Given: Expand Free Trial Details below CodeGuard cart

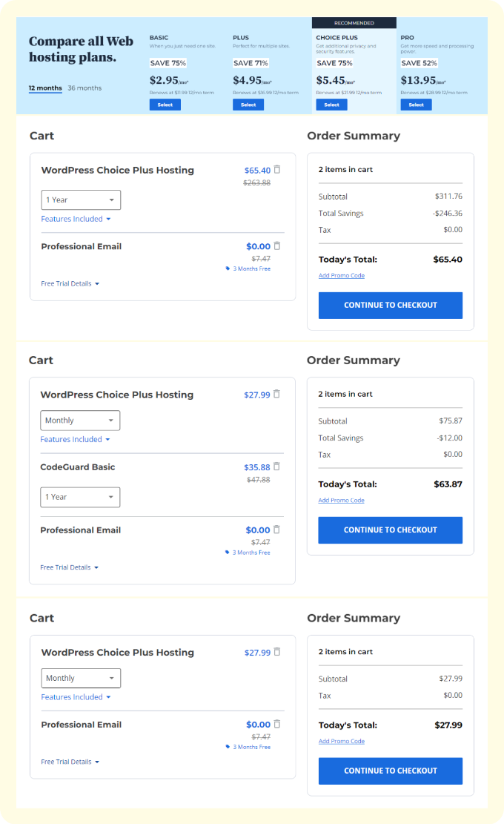Looking at the screenshot, I should tap(70, 567).
